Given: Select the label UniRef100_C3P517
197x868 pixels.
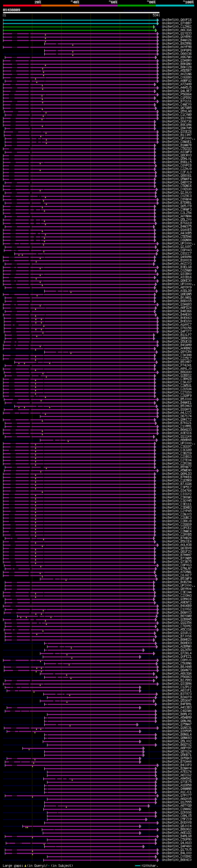Looking at the screenshot, I should (x=177, y=487).
